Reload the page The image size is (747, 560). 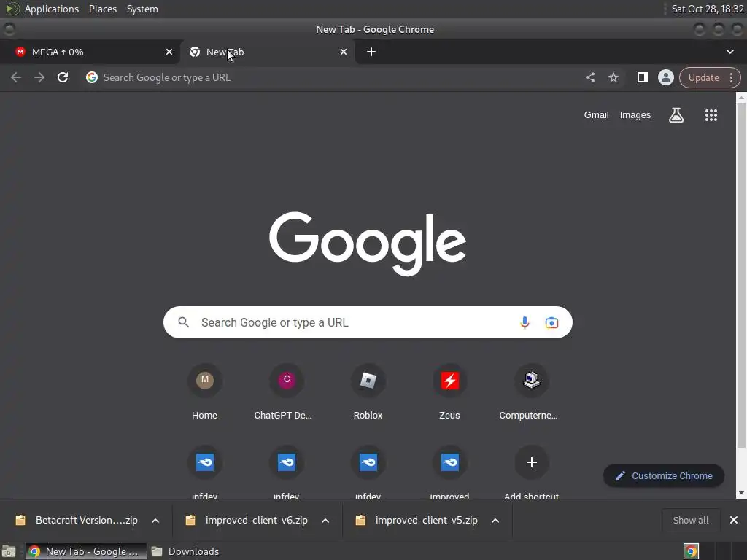[x=63, y=77]
